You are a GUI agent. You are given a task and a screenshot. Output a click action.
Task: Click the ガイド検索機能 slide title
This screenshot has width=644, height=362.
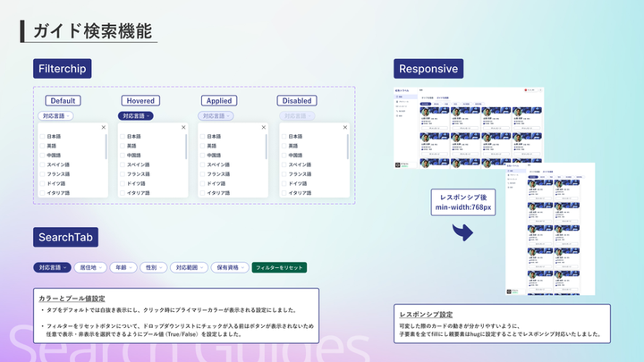93,31
